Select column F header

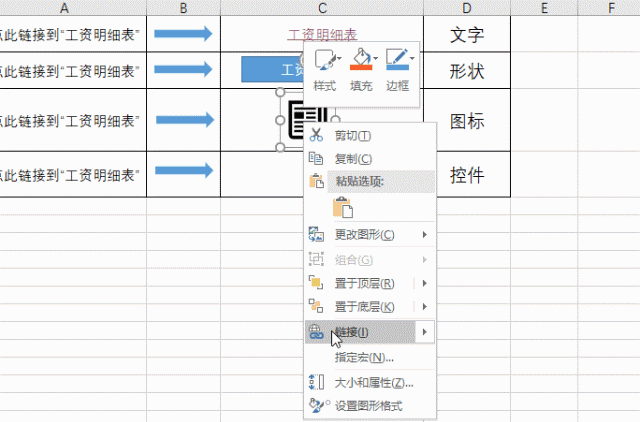coord(611,8)
